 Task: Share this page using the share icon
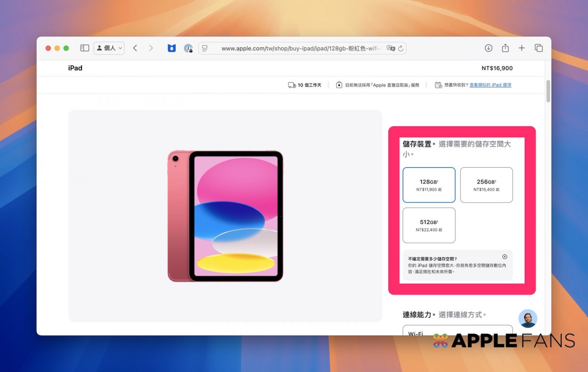coord(505,48)
